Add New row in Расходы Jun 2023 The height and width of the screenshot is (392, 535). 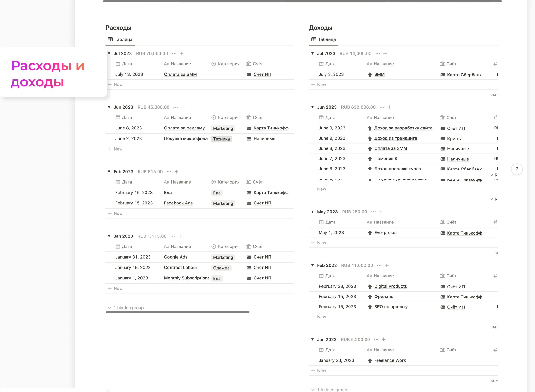115,149
